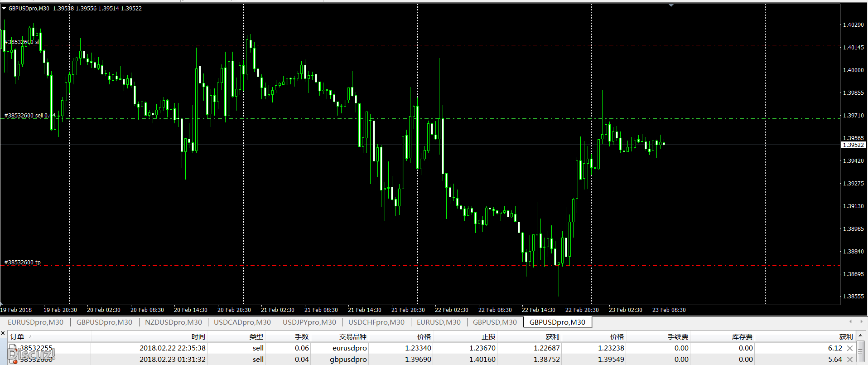Click the chart shift triangle marker at top
868x365 pixels.
coord(671,5)
